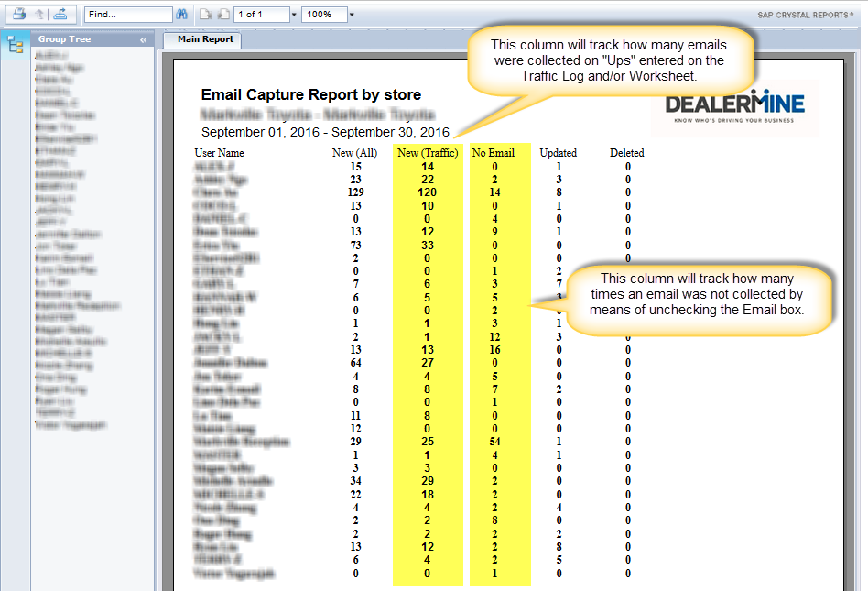Screen dimensions: 868x591
Task: Click the 100% zoom field
Action: (323, 15)
